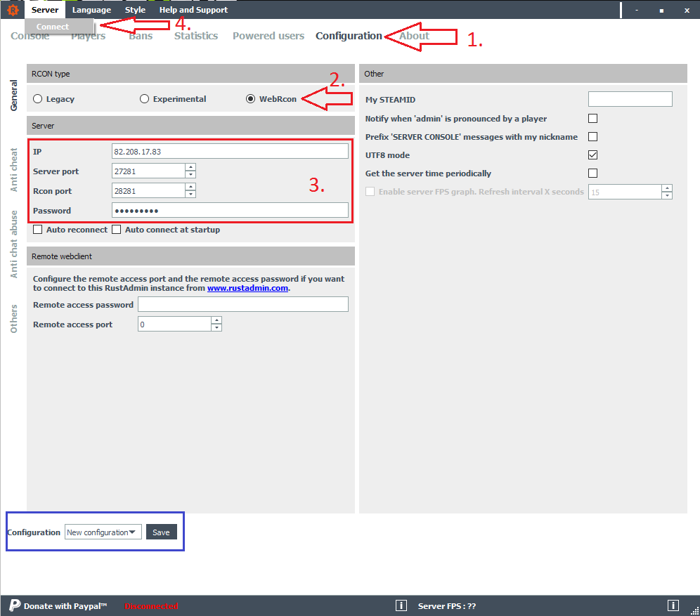Select the Experimental RCON type
The width and height of the screenshot is (700, 616).
pos(144,99)
